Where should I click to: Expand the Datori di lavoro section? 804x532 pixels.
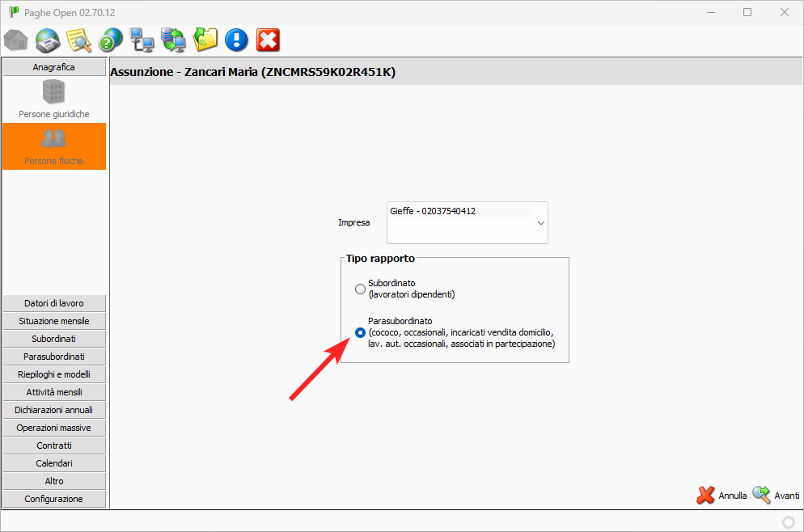pos(54,303)
